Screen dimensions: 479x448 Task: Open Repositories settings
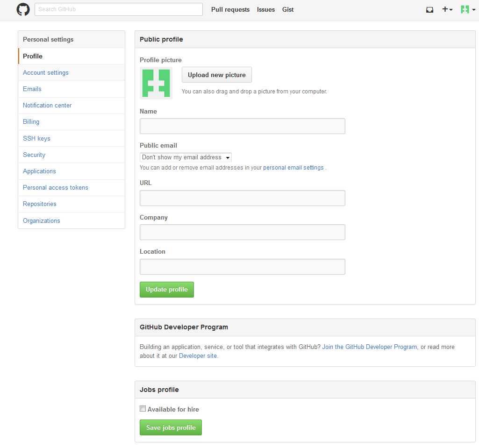tap(71, 204)
